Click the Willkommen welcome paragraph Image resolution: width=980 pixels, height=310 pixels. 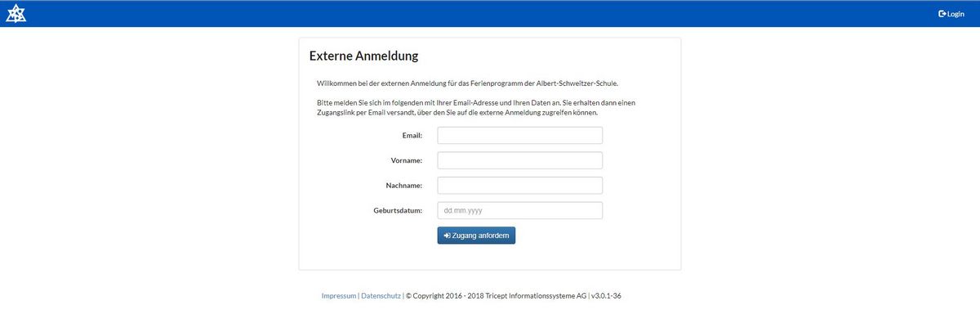coord(467,83)
